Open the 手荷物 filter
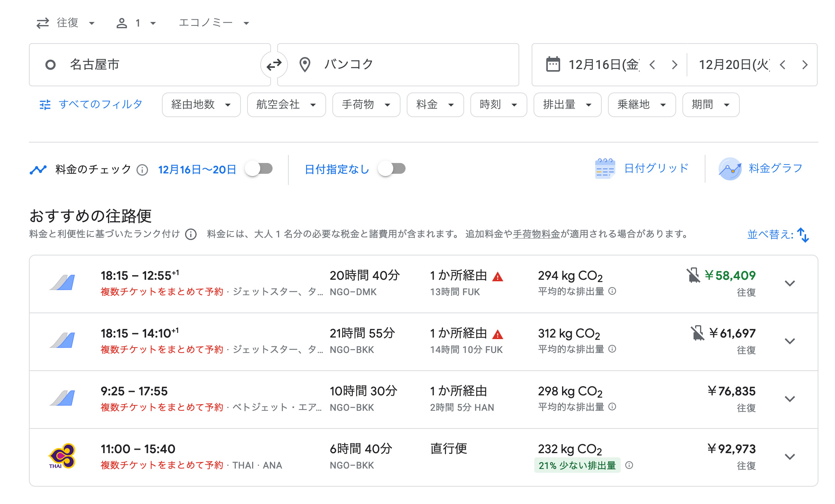Image resolution: width=835 pixels, height=504 pixels. tap(366, 105)
